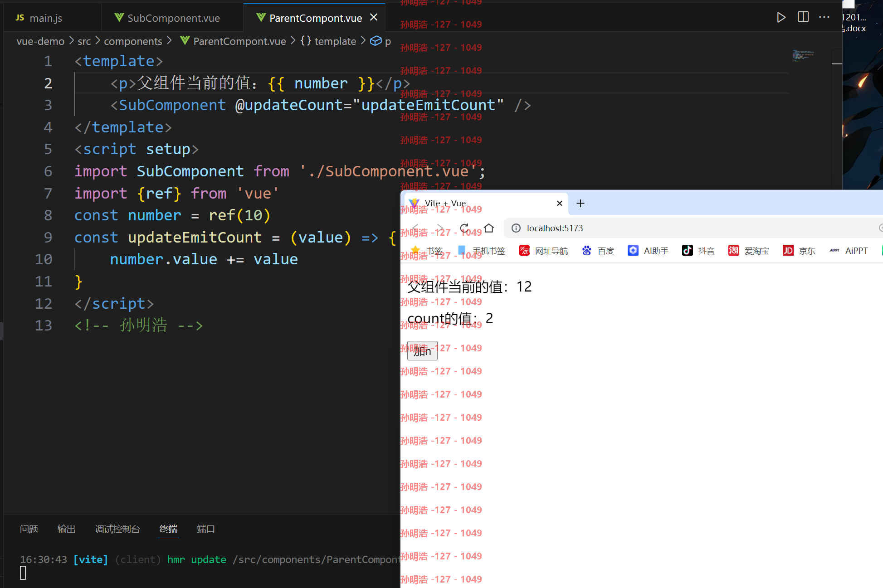Split the editor with split icon
This screenshot has height=588, width=883.
tap(803, 17)
